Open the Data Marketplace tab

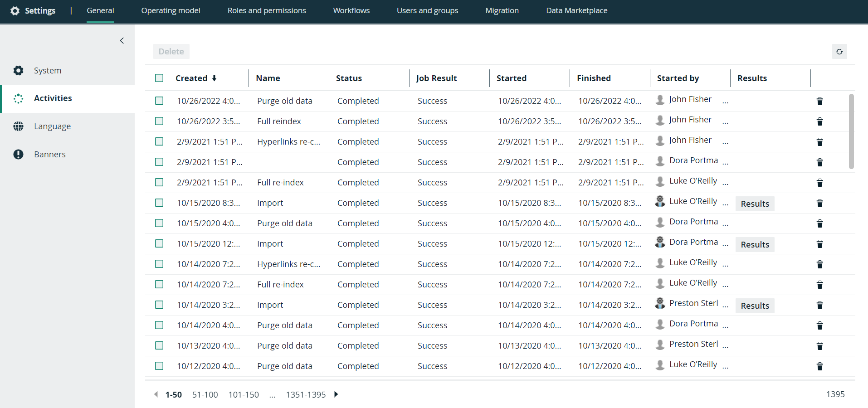point(576,11)
